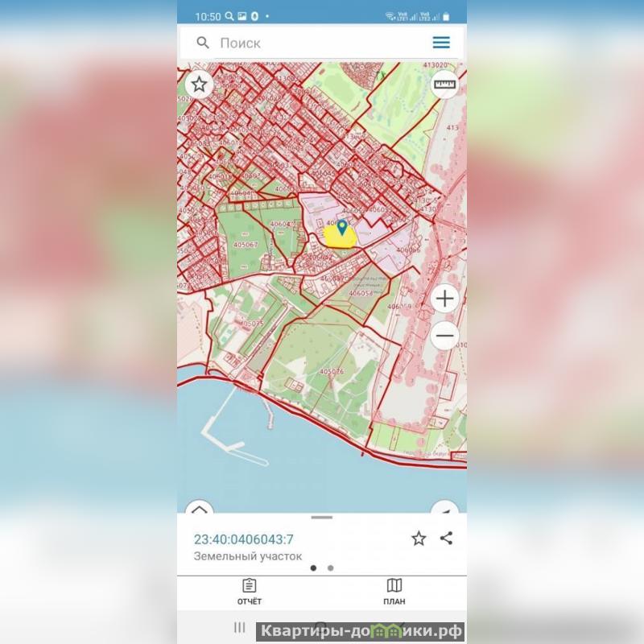The width and height of the screenshot is (644, 644).
Task: Open the ПЛАН plan tab
Action: pyautogui.click(x=394, y=592)
